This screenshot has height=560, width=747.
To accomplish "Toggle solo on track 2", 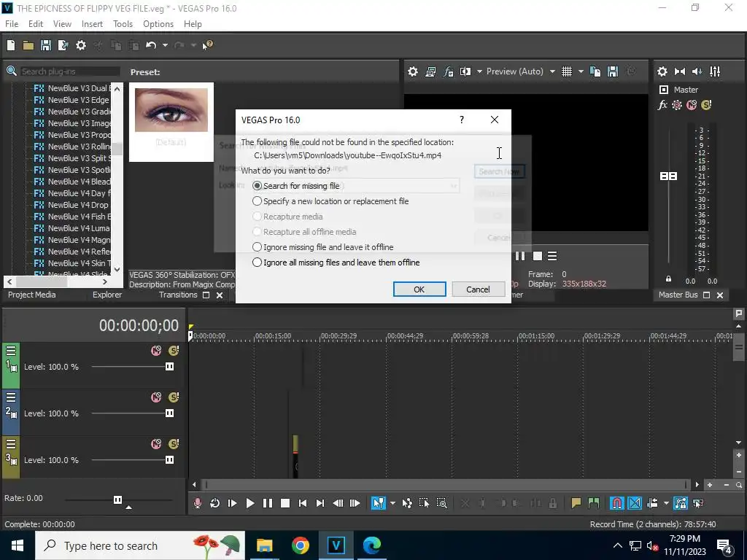I will [174, 397].
